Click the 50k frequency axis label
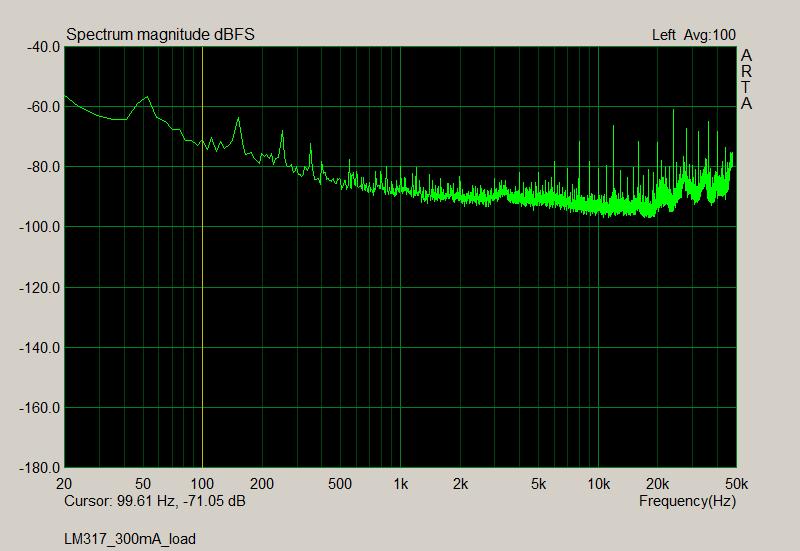The height and width of the screenshot is (551, 800). (737, 483)
